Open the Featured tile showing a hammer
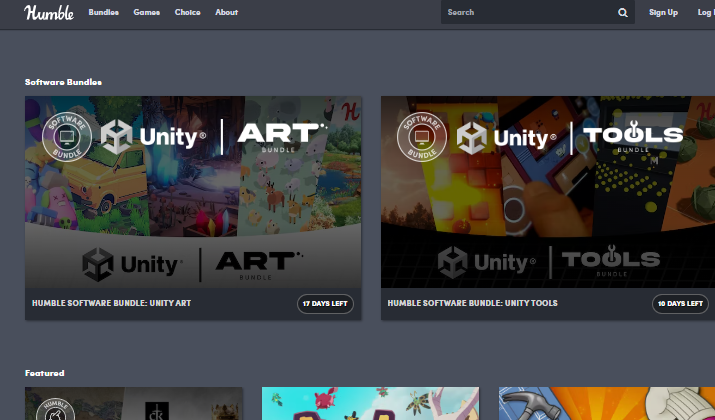This screenshot has height=420, width=715. click(x=607, y=404)
